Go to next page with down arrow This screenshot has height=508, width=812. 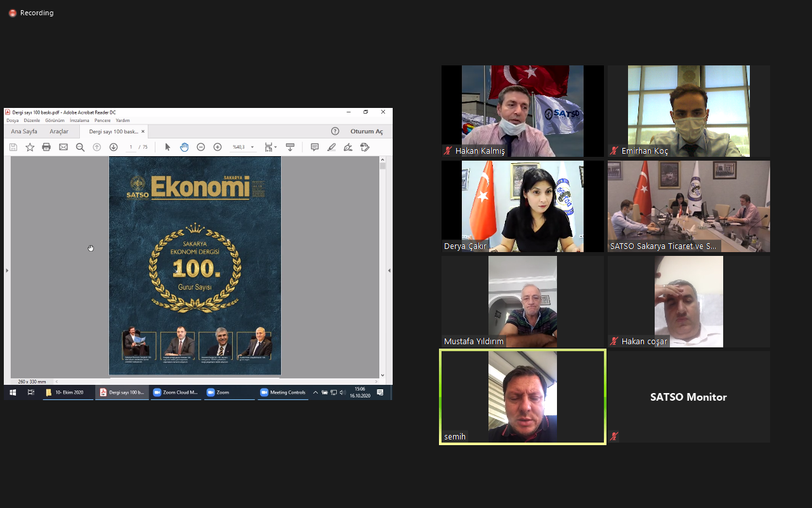(x=114, y=147)
